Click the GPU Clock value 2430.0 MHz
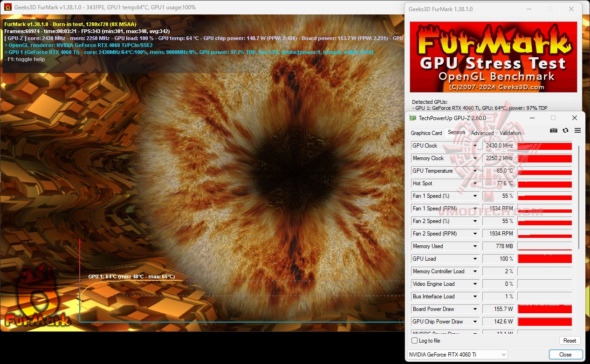The height and width of the screenshot is (364, 590). coord(499,146)
